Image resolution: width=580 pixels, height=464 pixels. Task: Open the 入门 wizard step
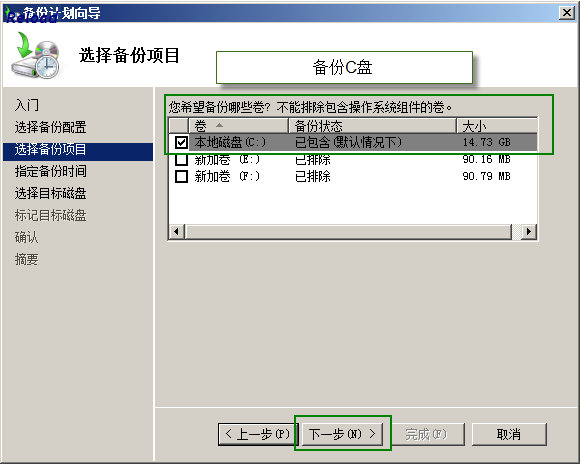click(27, 105)
